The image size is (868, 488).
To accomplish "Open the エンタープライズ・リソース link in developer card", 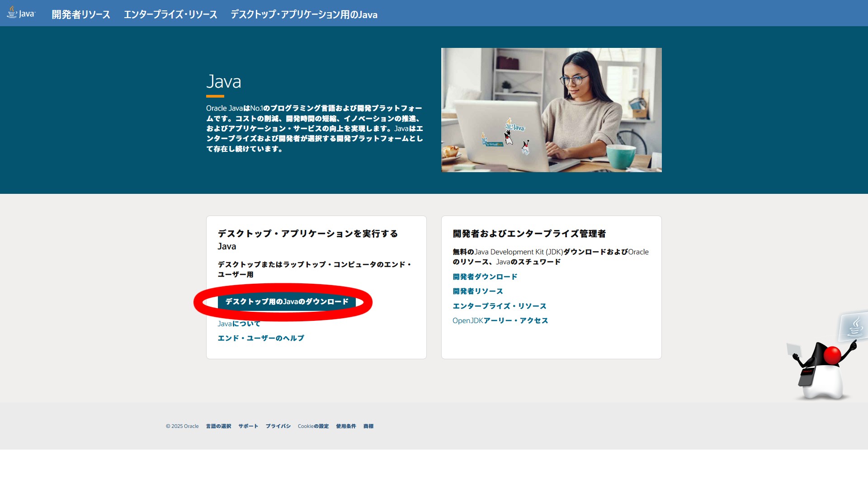I will (x=500, y=306).
